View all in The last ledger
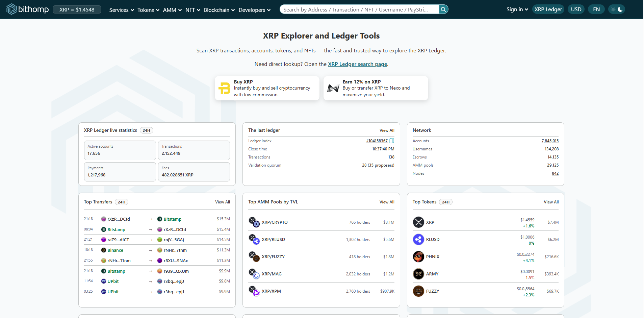Image resolution: width=644 pixels, height=318 pixels. [x=387, y=130]
